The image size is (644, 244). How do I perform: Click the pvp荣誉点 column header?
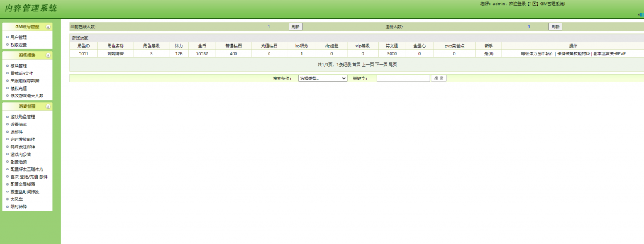pyautogui.click(x=454, y=46)
